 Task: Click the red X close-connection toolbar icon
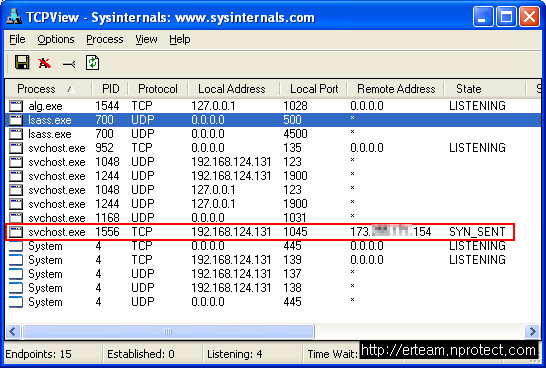pos(45,63)
